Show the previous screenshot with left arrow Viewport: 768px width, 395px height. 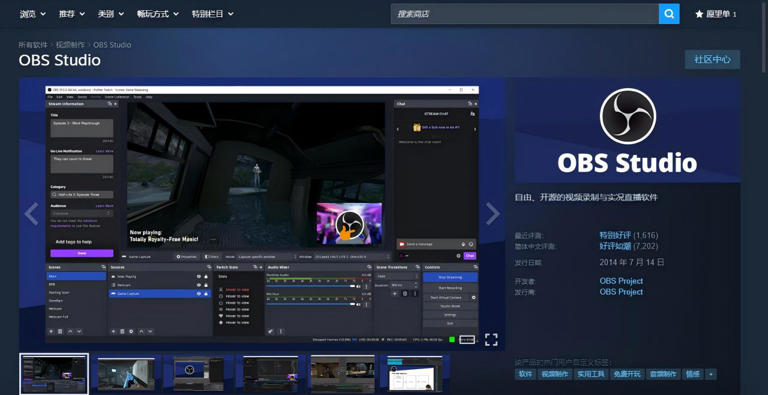(31, 214)
